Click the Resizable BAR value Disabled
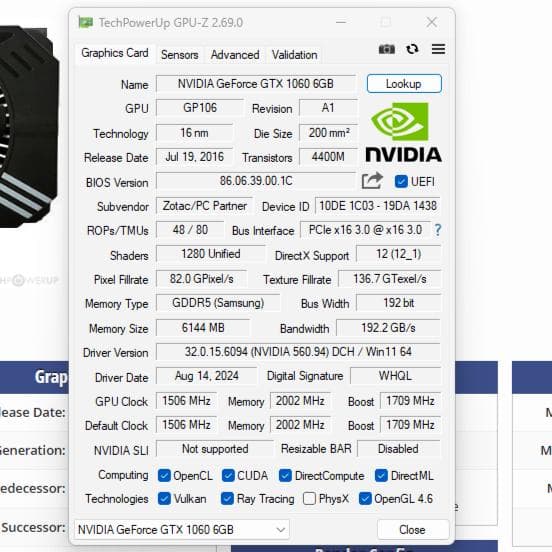552x552 pixels. coord(399,449)
